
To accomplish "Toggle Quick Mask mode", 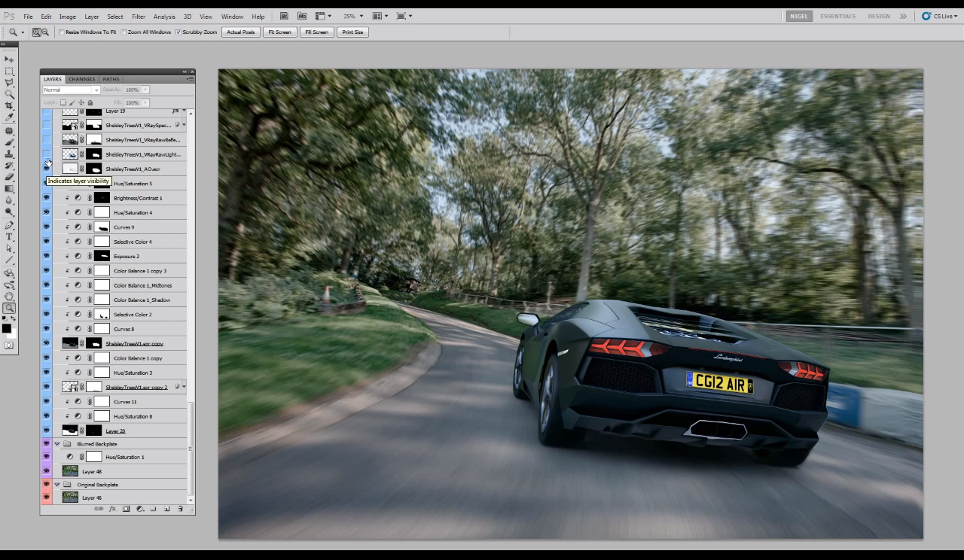I will tap(9, 345).
